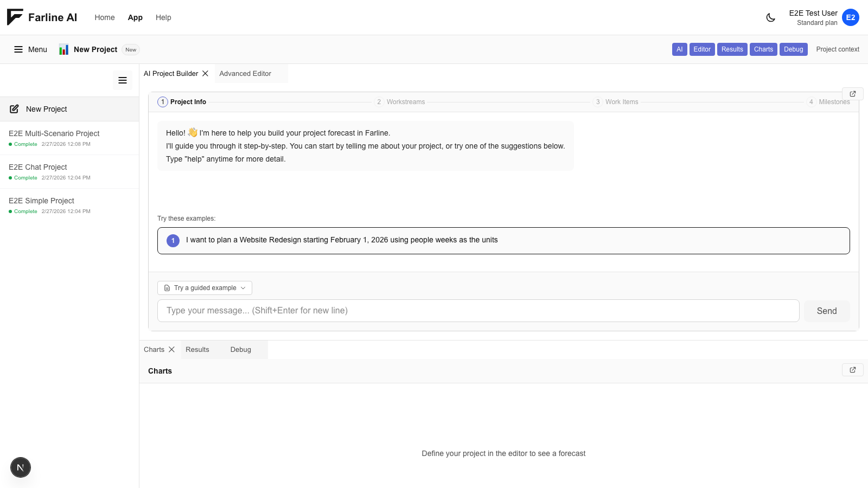
Task: Toggle the Debug view pill
Action: [793, 49]
